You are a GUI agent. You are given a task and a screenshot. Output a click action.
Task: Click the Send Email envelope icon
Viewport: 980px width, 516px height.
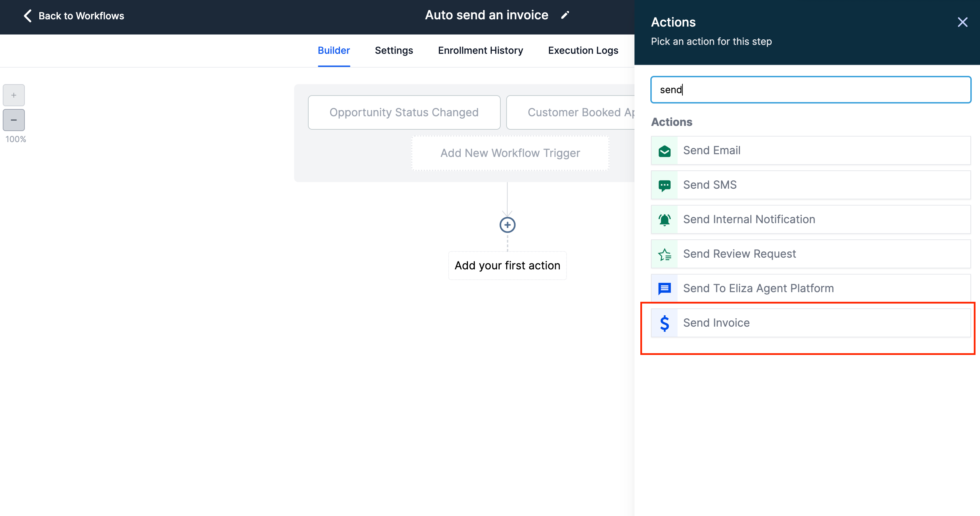tap(664, 151)
